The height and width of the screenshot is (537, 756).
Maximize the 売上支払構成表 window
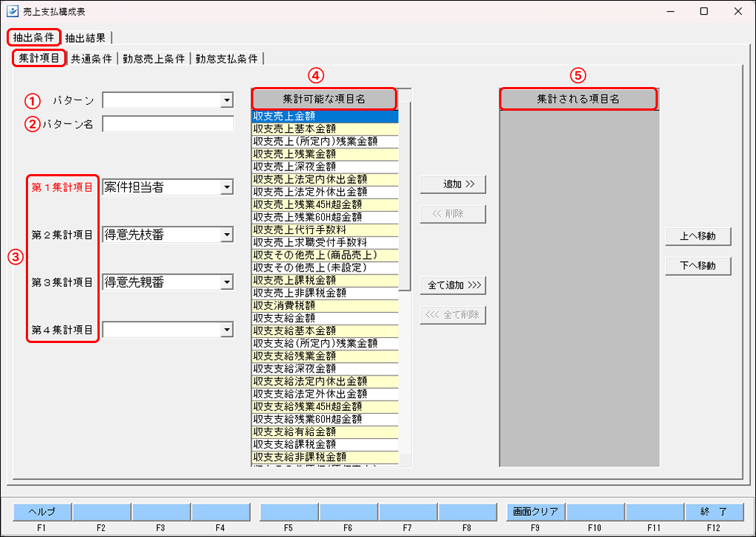(704, 12)
